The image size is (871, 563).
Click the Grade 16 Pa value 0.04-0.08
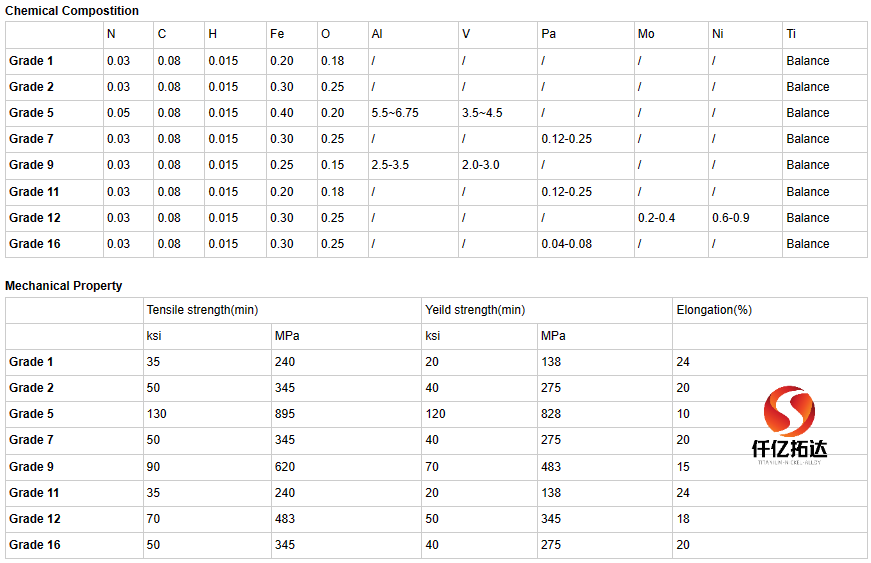[x=567, y=244]
